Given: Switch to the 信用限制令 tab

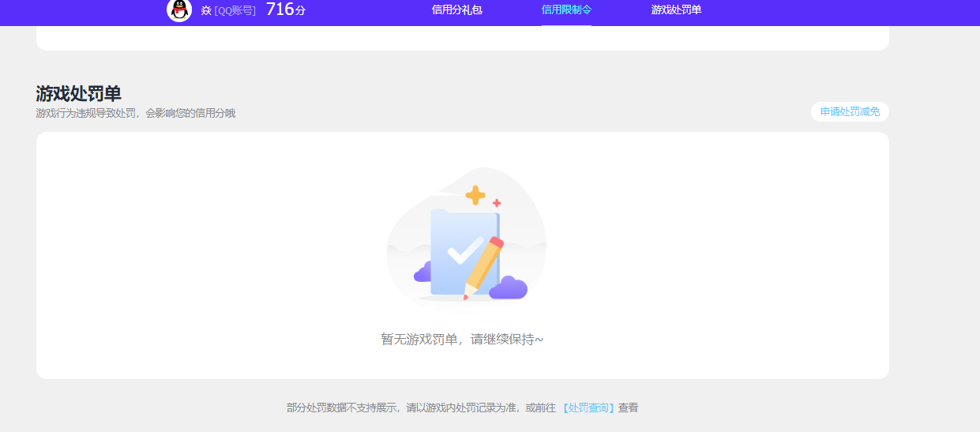Looking at the screenshot, I should point(566,10).
